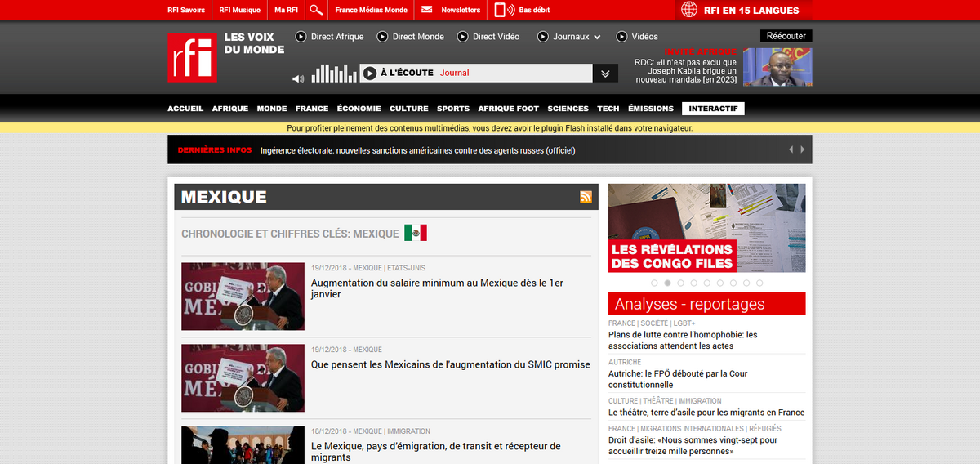Click the play icon beside Journaux
Image resolution: width=980 pixels, height=464 pixels.
(x=543, y=37)
